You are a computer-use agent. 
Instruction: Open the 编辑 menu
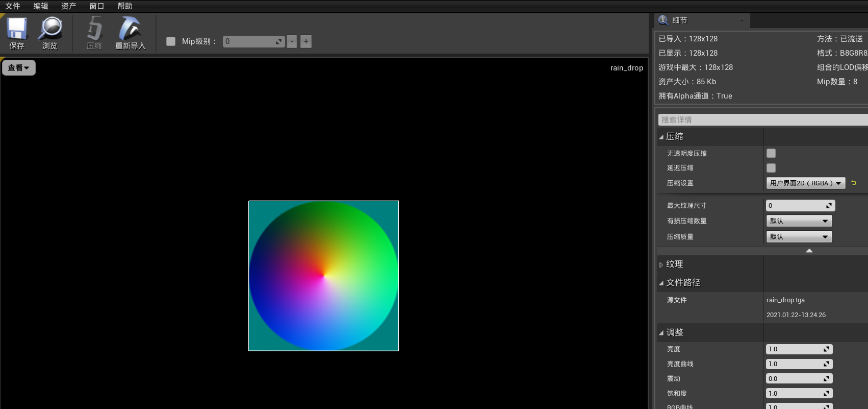click(x=41, y=6)
